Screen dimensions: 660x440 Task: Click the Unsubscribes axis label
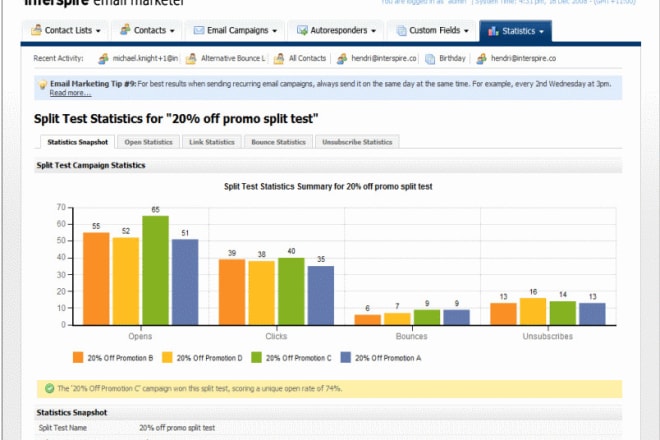pos(548,336)
